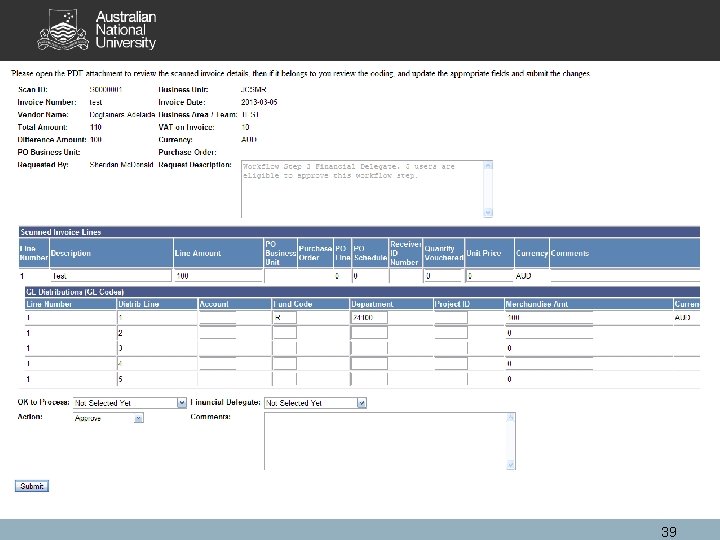Click the Quantity Vouchered column header

pyautogui.click(x=444, y=253)
